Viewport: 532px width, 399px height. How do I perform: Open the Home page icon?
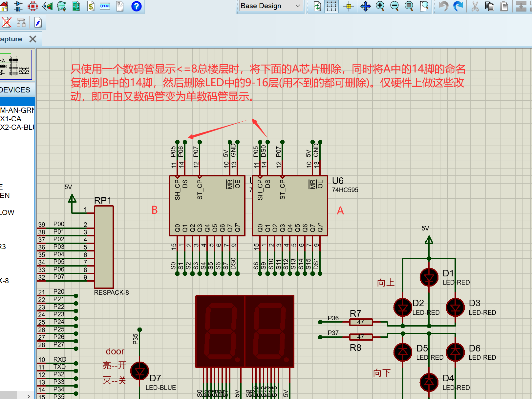tap(4, 6)
